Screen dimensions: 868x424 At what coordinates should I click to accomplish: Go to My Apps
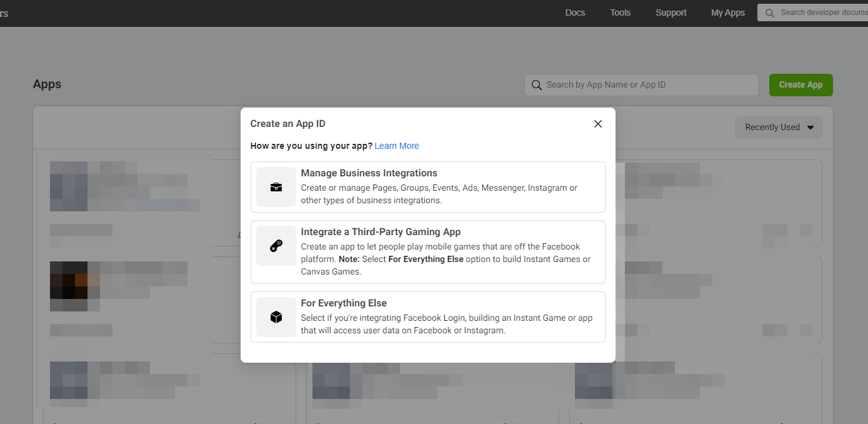[x=728, y=13]
